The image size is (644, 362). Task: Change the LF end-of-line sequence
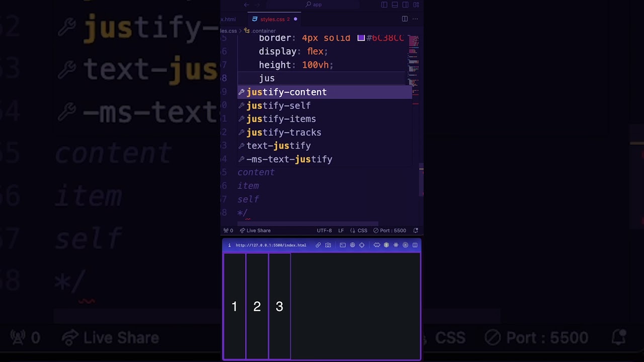tap(341, 230)
